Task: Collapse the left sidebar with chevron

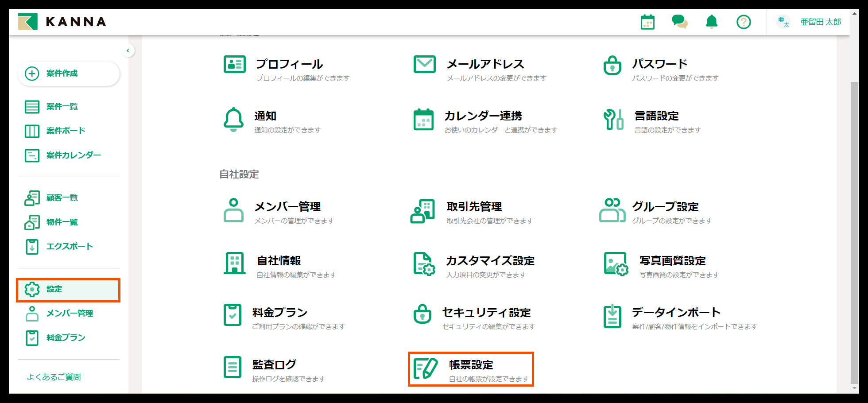Action: tap(128, 50)
